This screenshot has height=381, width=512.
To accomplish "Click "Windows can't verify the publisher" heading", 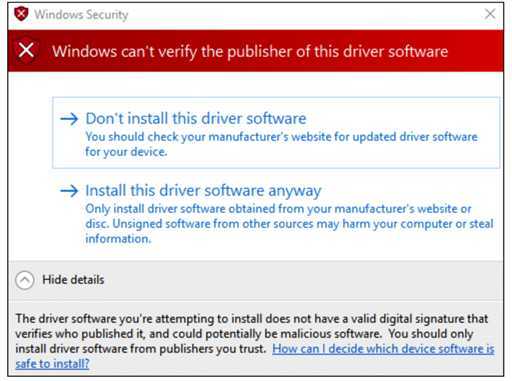I will tap(250, 51).
